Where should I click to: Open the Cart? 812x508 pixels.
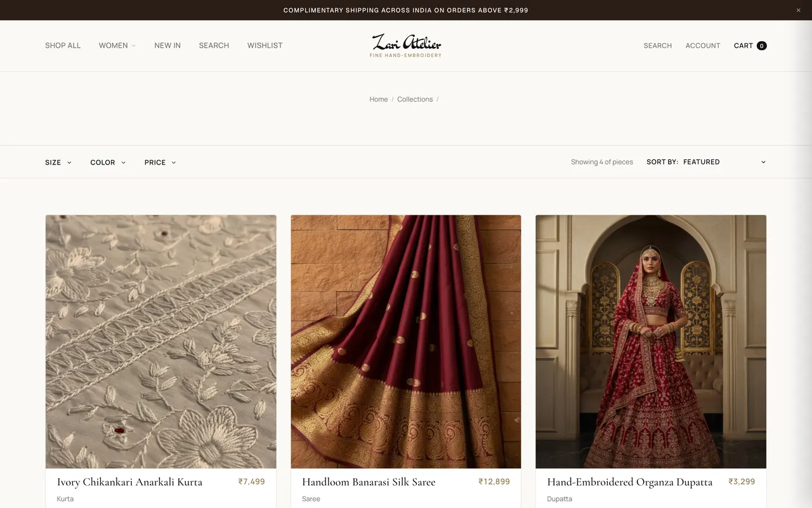click(750, 46)
